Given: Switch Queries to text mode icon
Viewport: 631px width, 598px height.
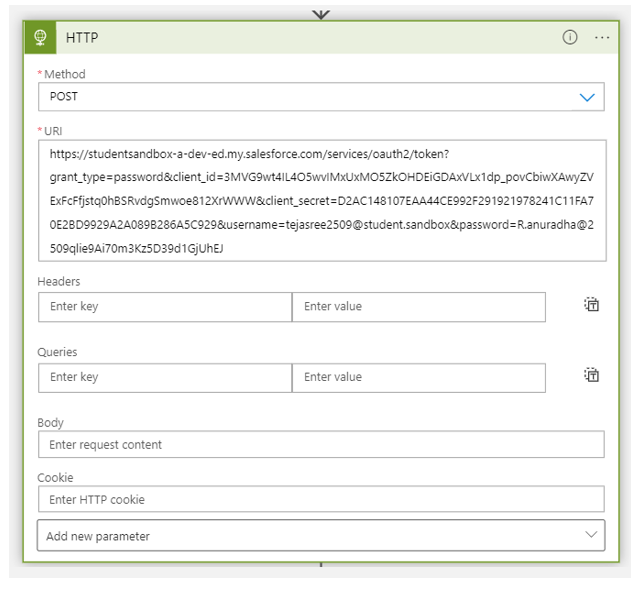Looking at the screenshot, I should click(x=592, y=375).
